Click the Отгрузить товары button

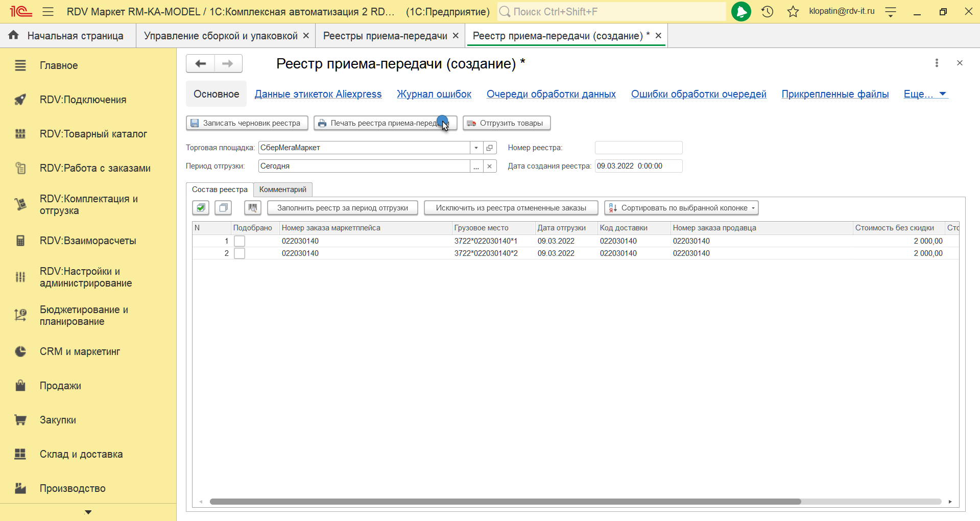(x=506, y=123)
